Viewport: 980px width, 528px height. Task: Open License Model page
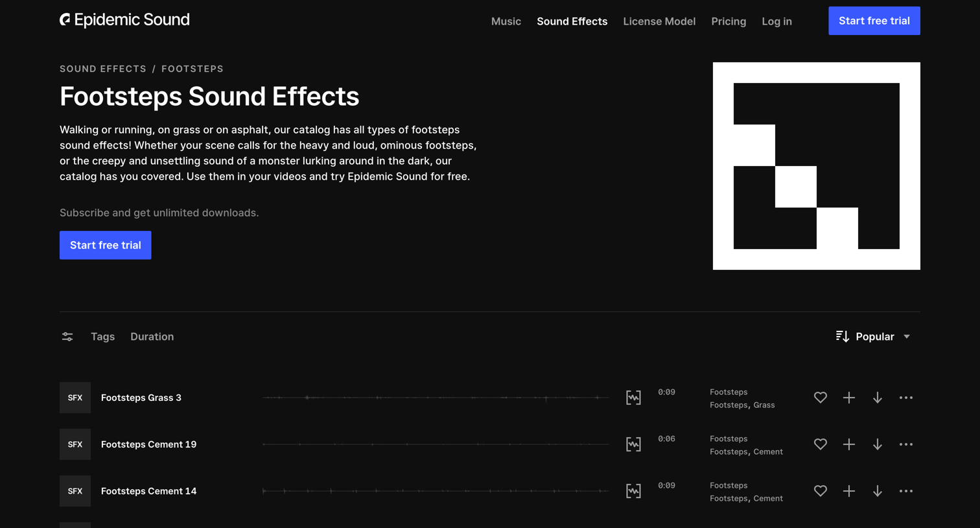click(659, 21)
